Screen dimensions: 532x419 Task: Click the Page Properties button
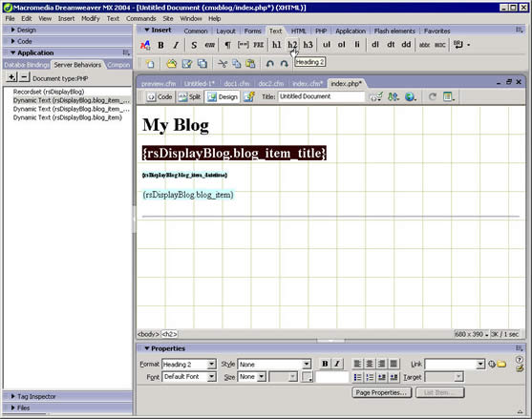(382, 392)
